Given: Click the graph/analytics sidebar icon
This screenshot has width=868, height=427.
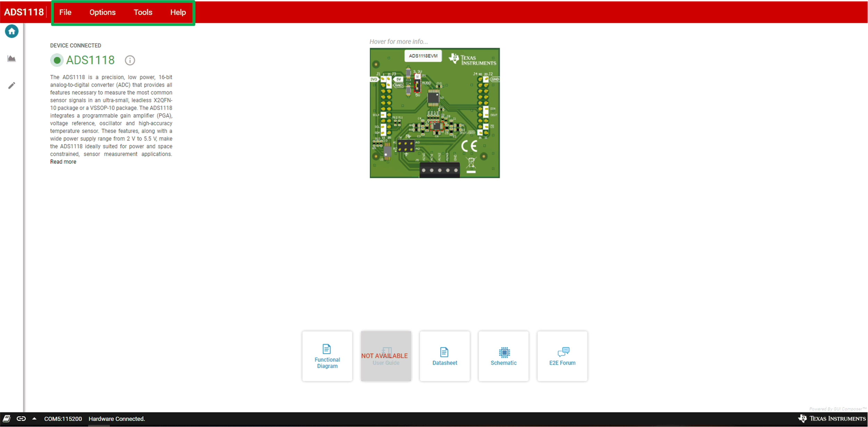Looking at the screenshot, I should 12,59.
